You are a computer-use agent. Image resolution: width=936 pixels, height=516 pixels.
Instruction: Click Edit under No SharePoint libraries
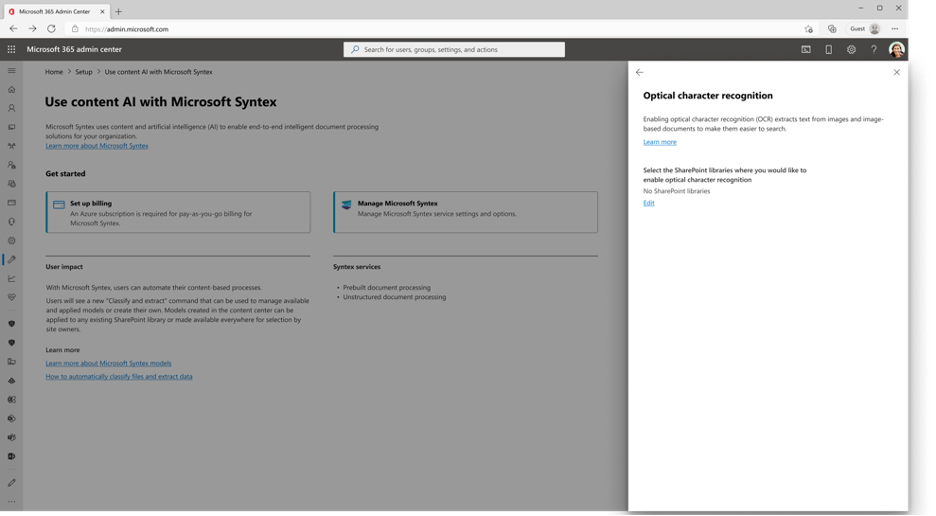click(648, 203)
